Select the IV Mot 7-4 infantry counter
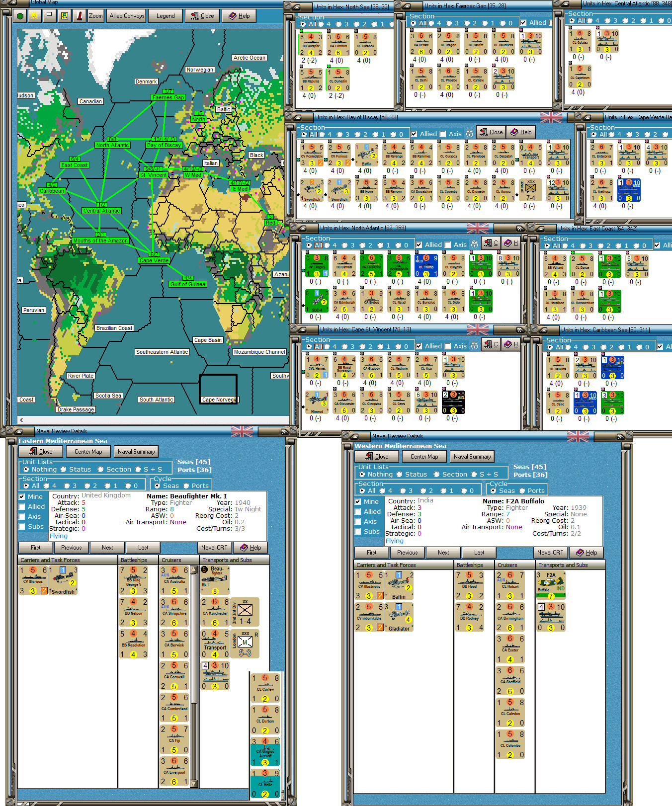Image resolution: width=672 pixels, height=806 pixels. click(531, 190)
